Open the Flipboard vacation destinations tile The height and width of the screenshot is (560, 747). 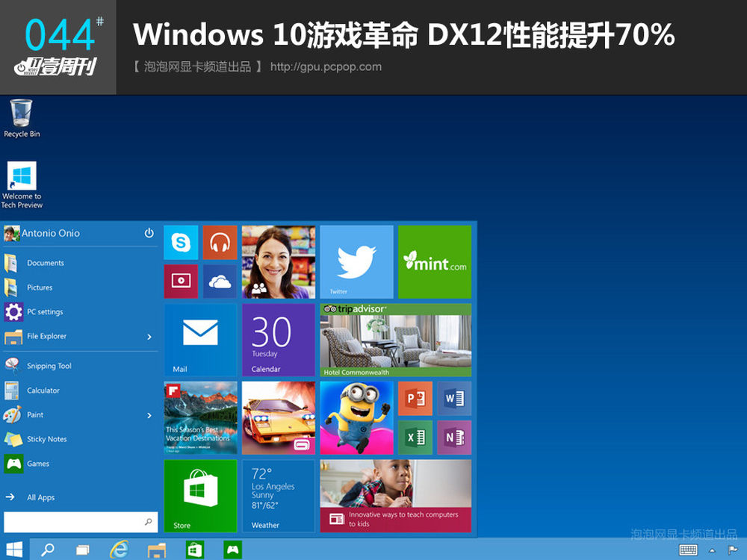pos(200,418)
